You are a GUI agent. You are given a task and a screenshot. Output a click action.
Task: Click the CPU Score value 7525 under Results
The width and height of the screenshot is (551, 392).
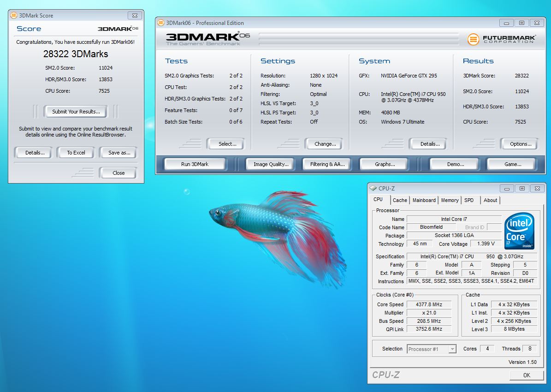[x=521, y=122]
